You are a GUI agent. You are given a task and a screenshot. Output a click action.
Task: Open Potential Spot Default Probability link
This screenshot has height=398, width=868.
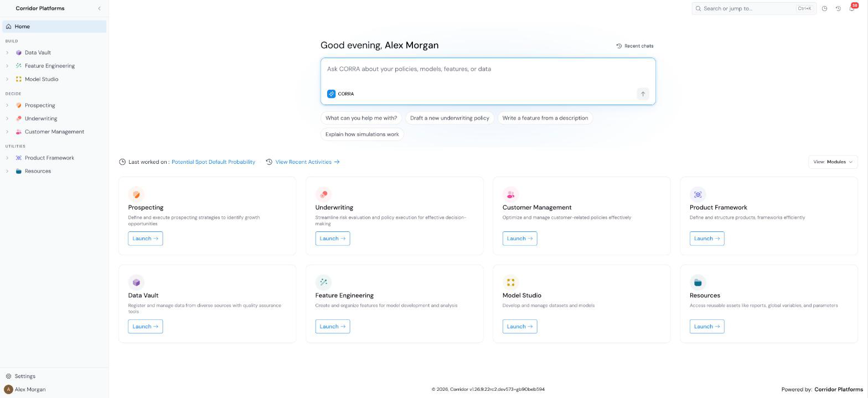pos(213,162)
